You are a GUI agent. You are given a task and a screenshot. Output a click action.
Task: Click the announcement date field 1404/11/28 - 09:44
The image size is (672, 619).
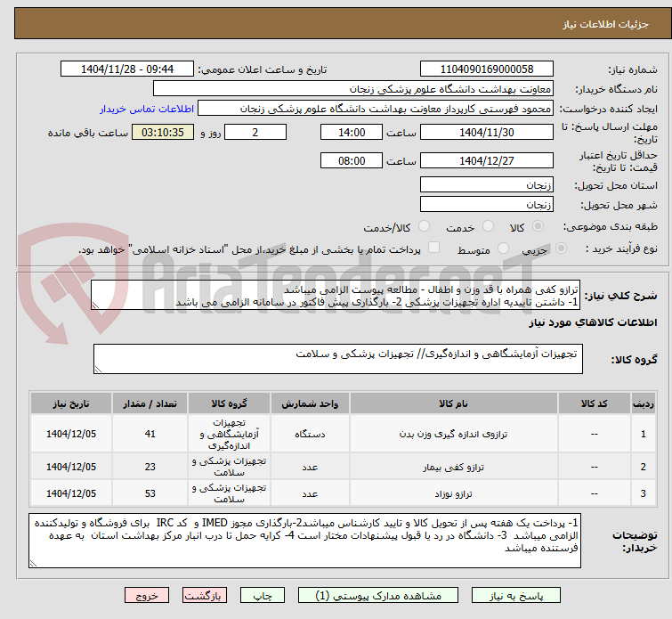pos(127,69)
